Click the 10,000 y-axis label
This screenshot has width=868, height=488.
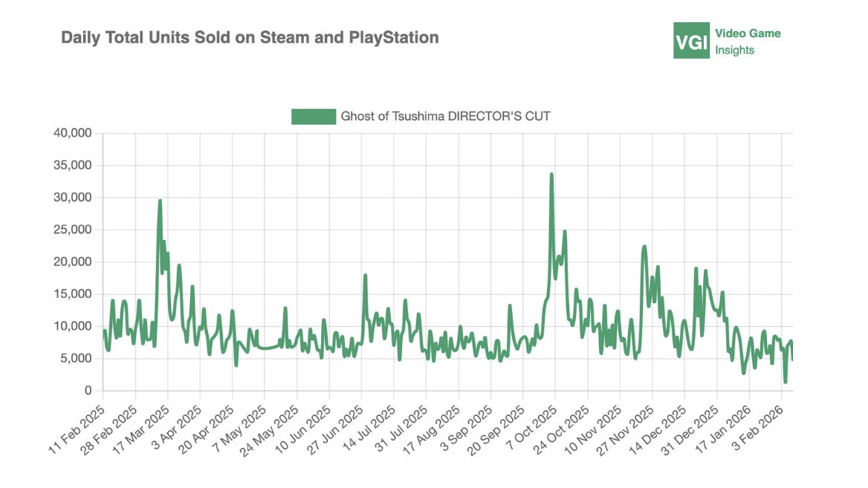[x=73, y=326]
